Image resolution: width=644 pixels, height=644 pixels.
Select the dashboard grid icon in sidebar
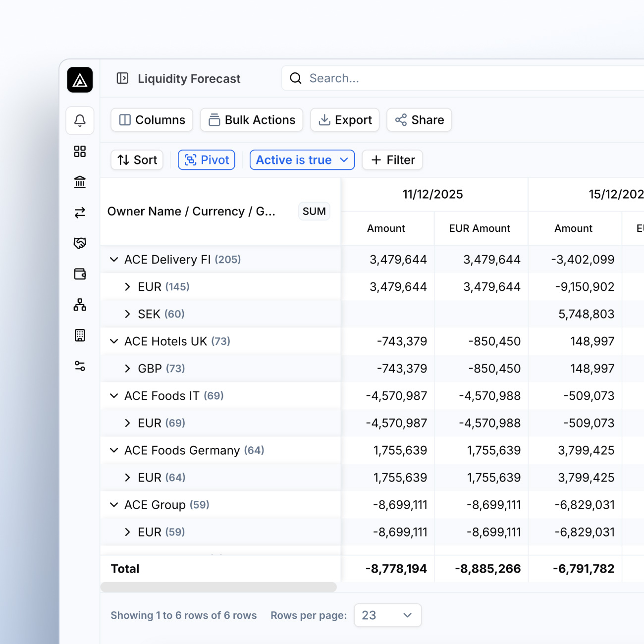tap(80, 152)
